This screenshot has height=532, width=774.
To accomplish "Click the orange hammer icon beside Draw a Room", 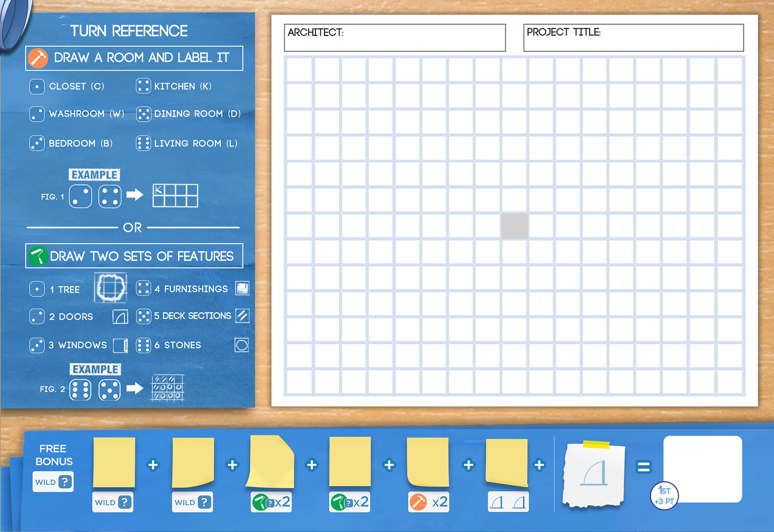I will tap(38, 58).
